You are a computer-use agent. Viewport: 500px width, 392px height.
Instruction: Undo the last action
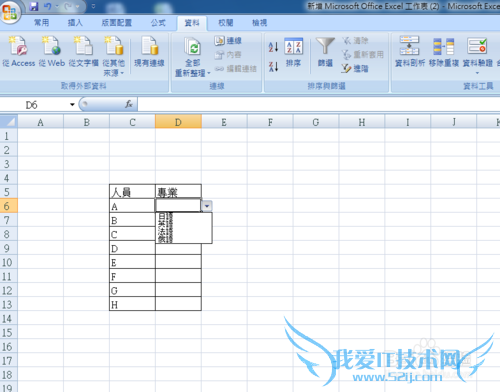coord(47,6)
